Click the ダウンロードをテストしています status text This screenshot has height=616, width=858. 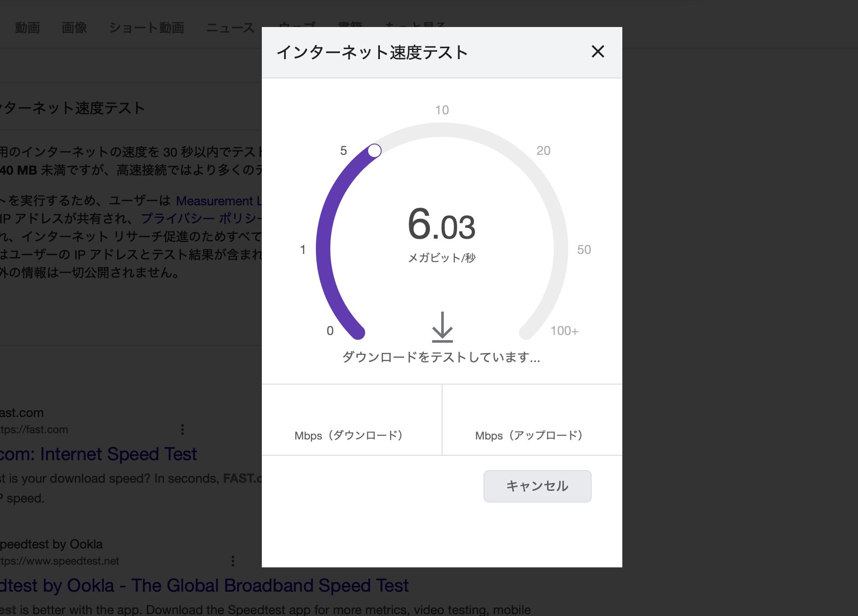click(441, 357)
